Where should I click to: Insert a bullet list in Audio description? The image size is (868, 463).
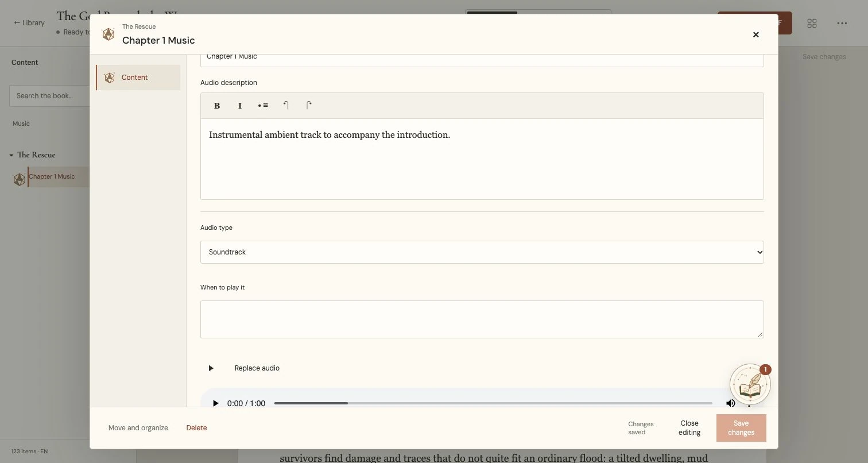tap(263, 106)
